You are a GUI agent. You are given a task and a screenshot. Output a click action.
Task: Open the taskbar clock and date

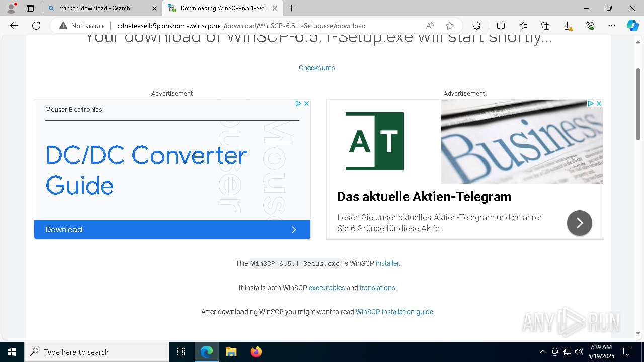click(601, 352)
